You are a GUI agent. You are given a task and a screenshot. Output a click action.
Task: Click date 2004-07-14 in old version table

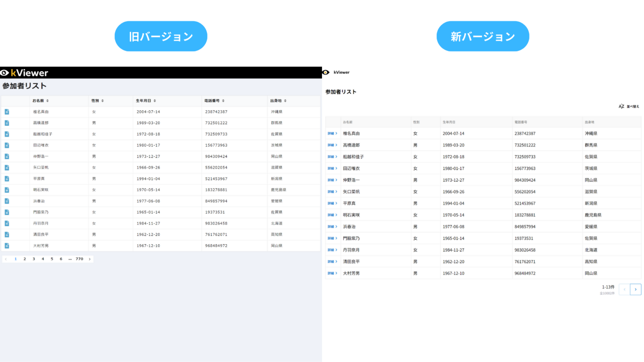148,112
